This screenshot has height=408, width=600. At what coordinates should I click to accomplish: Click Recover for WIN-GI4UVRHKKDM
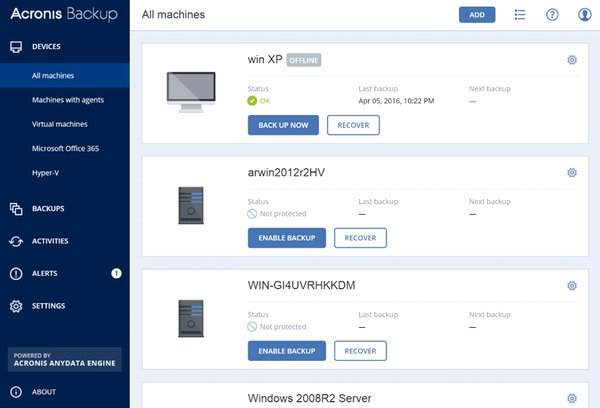pos(360,351)
